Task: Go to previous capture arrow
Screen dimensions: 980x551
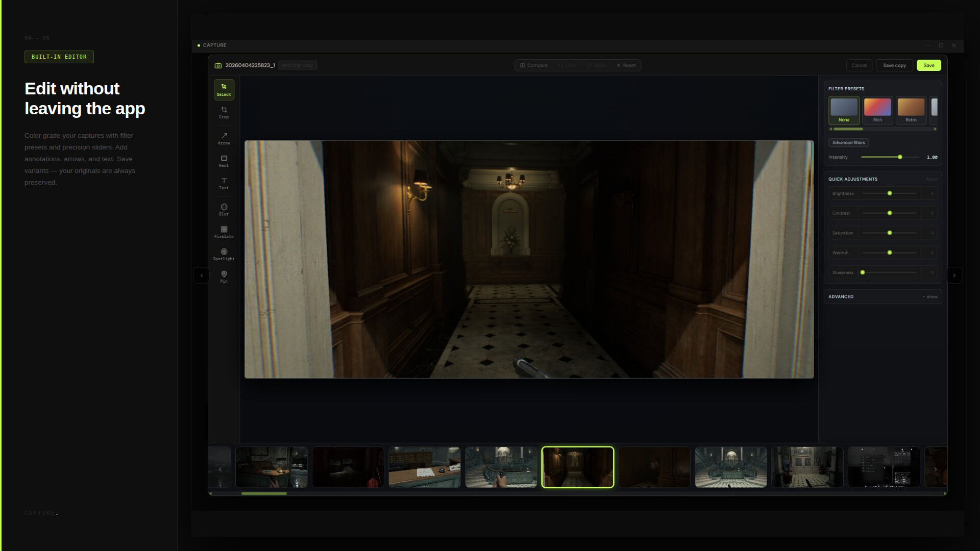Action: [201, 275]
